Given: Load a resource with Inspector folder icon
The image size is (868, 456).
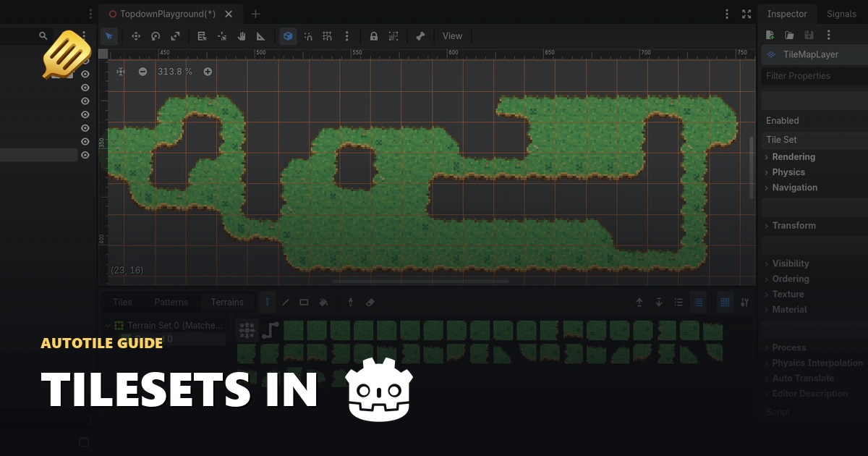Looking at the screenshot, I should (x=789, y=35).
